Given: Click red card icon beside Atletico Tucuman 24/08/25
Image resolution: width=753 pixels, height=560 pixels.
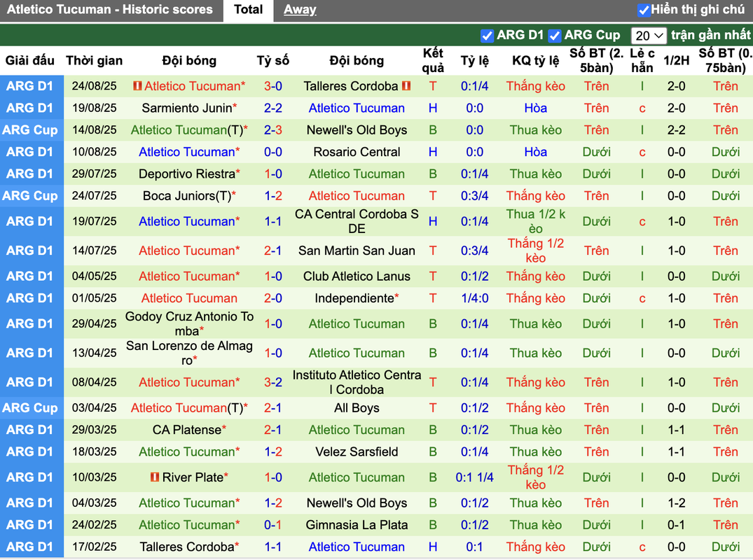Looking at the screenshot, I should tap(137, 86).
